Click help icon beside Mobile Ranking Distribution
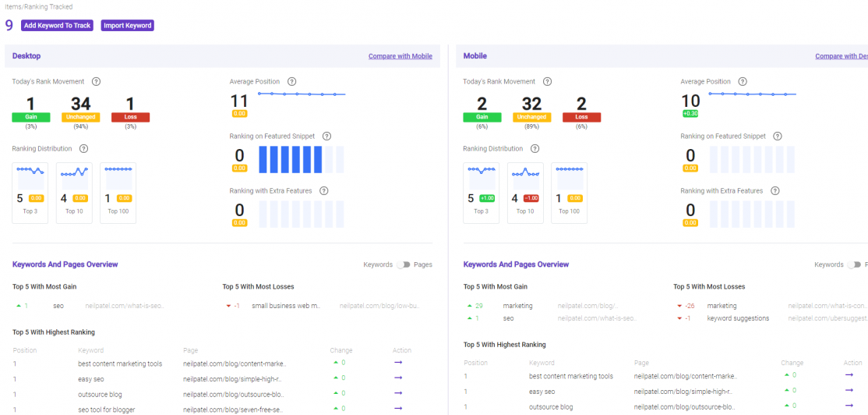868x415 pixels. click(535, 148)
